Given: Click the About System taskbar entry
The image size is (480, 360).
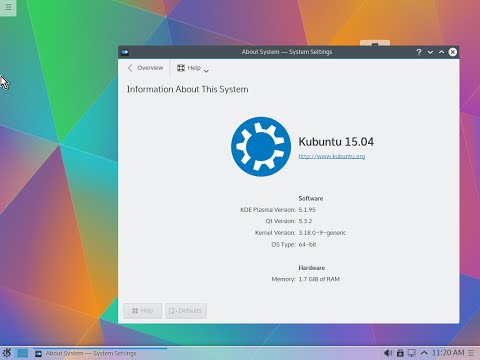Looking at the screenshot, I should 100,353.
